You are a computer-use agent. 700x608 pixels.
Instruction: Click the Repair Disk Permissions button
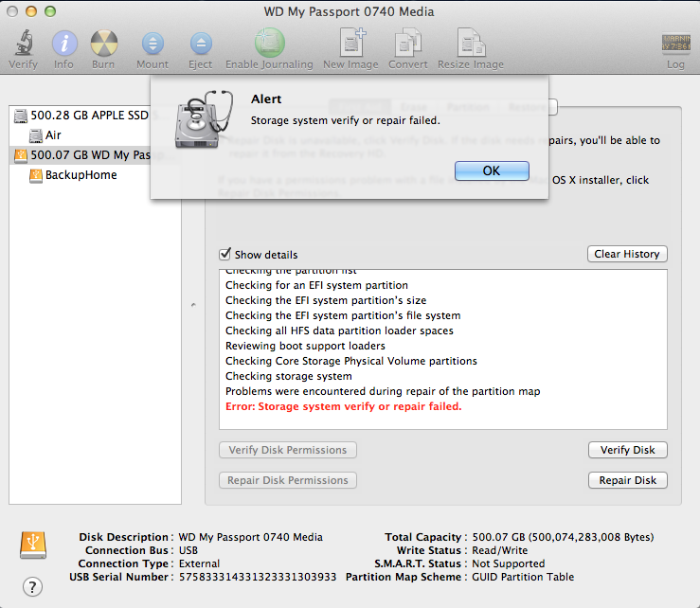click(x=288, y=480)
